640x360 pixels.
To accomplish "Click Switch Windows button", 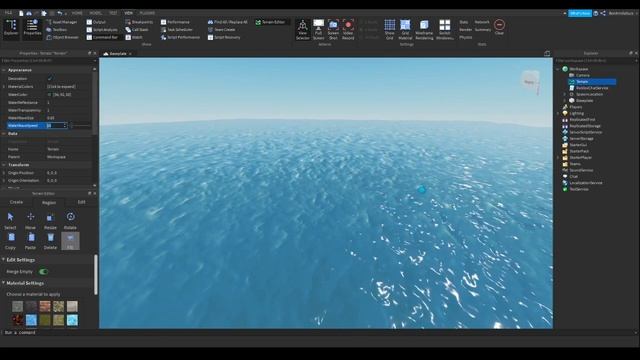I will point(444,29).
